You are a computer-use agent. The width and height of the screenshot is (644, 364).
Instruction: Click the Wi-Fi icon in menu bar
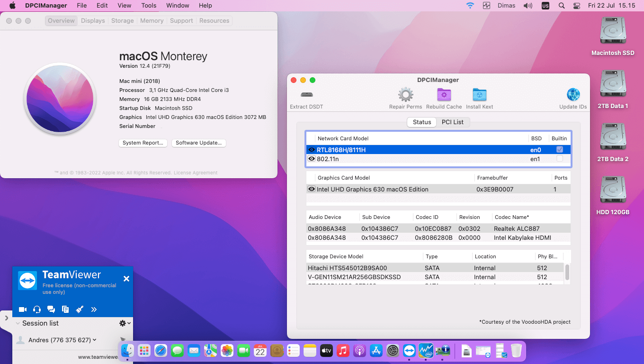[x=470, y=5]
